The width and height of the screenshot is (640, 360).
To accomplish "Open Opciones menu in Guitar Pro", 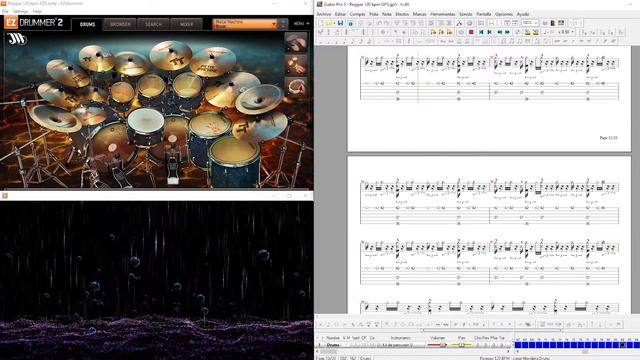I will click(x=504, y=14).
